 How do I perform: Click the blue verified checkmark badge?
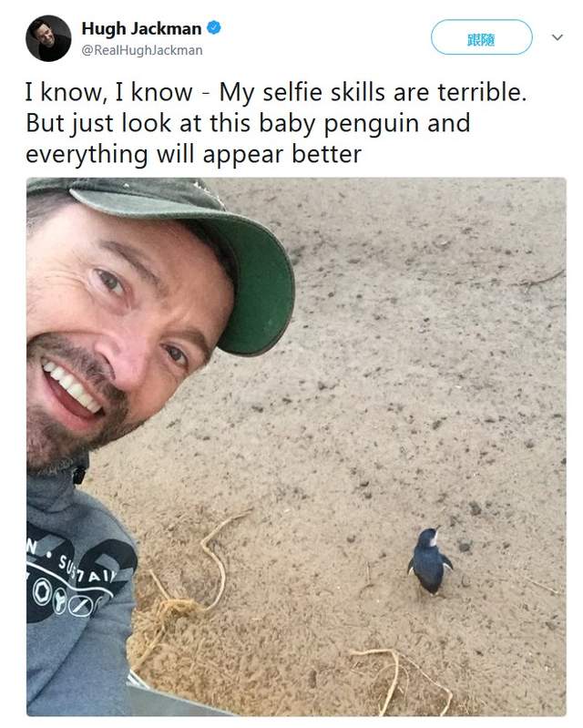click(x=213, y=28)
